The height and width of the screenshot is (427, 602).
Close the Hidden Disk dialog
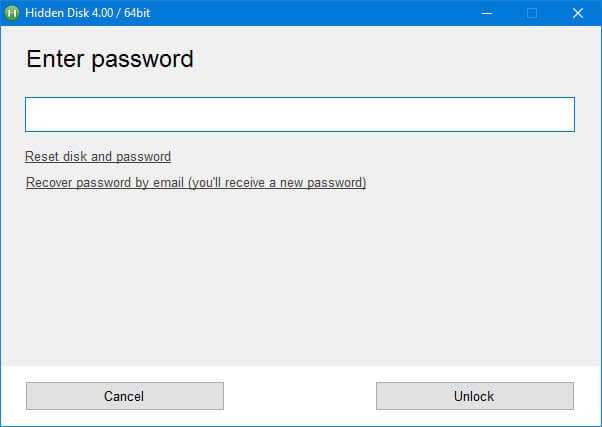(578, 13)
